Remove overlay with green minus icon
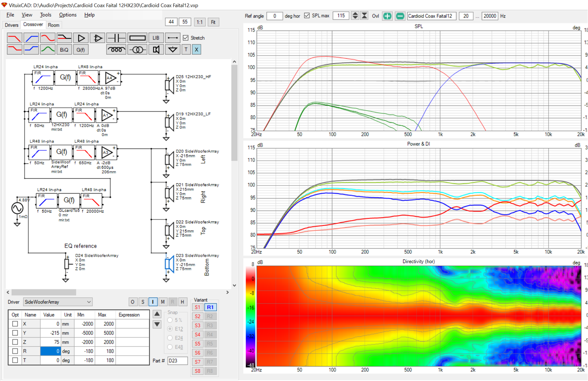588x381 pixels. tap(400, 16)
